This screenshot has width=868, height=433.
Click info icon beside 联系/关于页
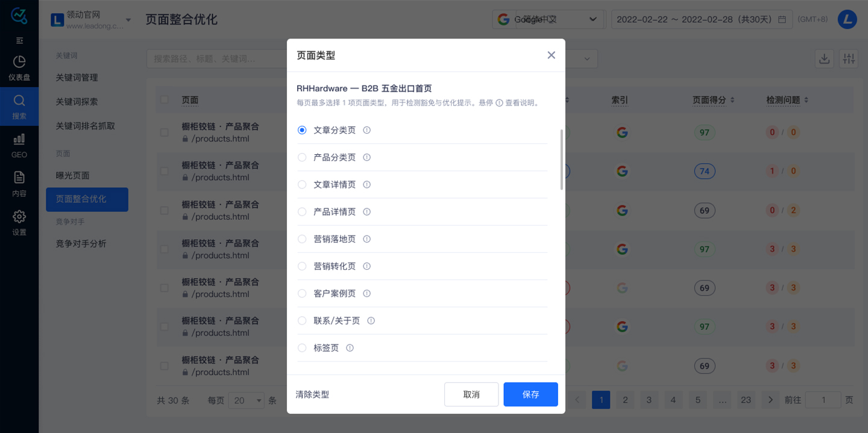tap(371, 321)
